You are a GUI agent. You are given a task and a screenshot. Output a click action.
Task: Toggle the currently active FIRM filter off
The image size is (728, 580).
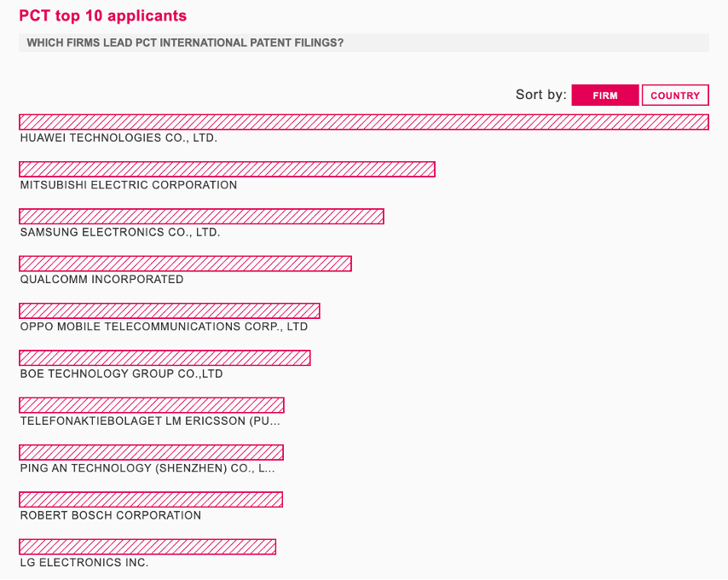coord(605,95)
